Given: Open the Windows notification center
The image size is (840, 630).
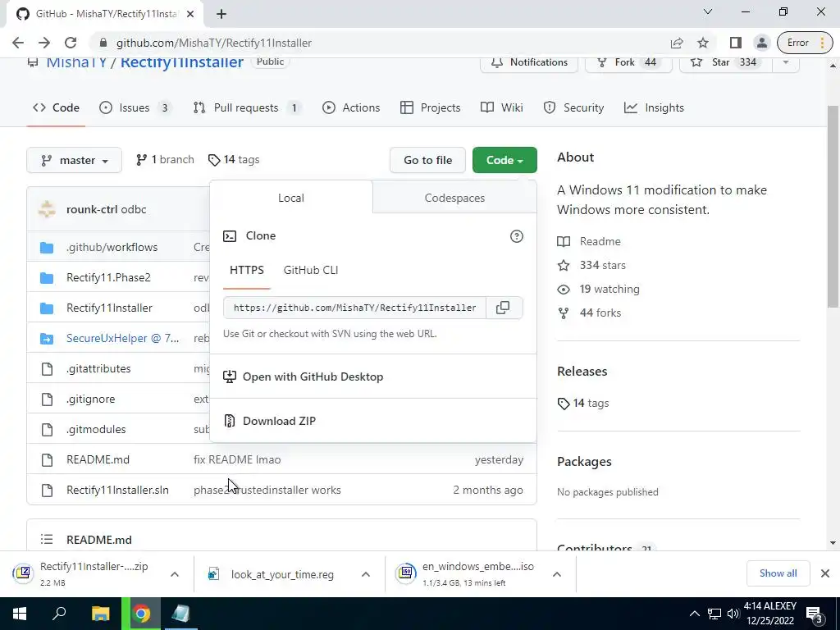Looking at the screenshot, I should [815, 614].
